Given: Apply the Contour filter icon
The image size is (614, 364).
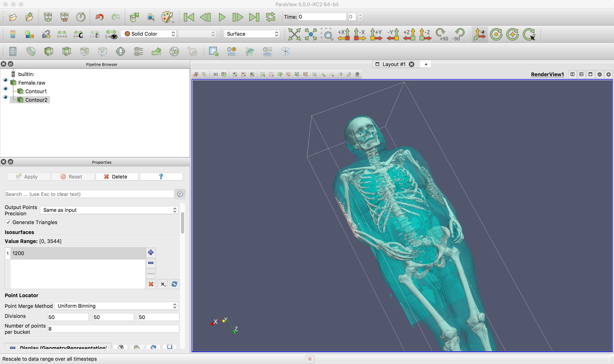Looking at the screenshot, I should pos(31,51).
